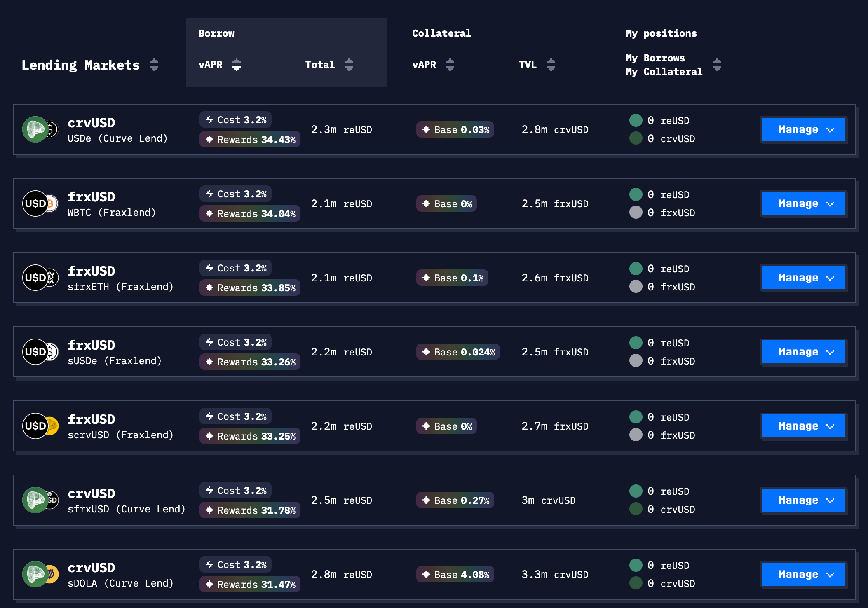
Task: Select 'sDOLA (Curve Lend)' market name
Action: click(120, 583)
